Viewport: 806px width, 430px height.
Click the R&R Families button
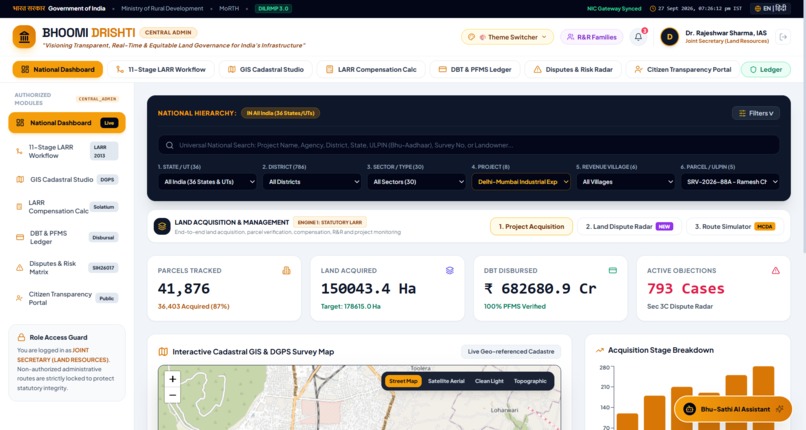point(591,37)
